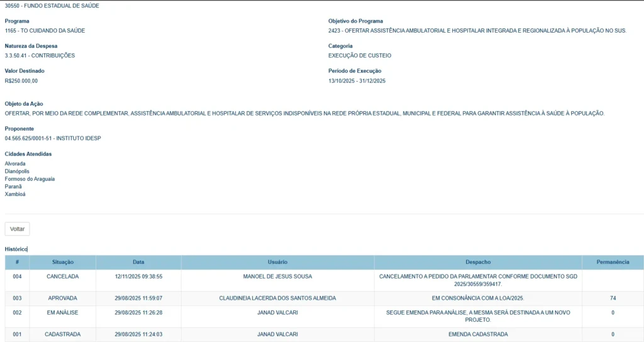Select the CANCELADA status cell

tap(62, 277)
